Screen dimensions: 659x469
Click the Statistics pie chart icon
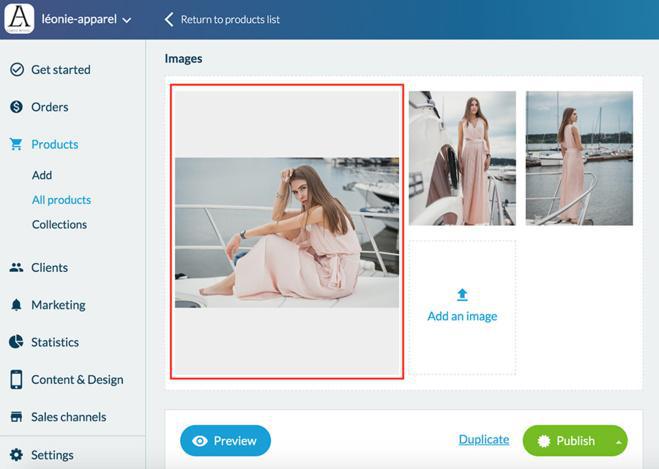16,342
